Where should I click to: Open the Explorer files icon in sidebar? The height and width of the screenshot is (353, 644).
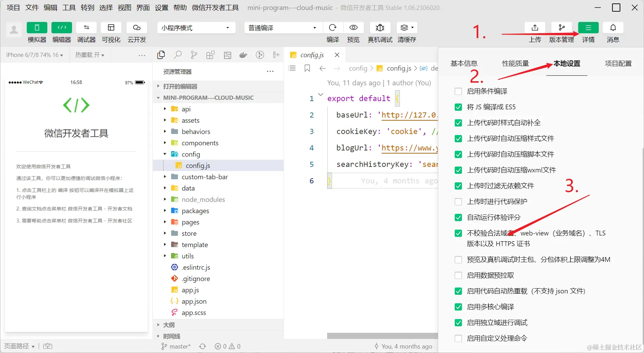[x=161, y=55]
